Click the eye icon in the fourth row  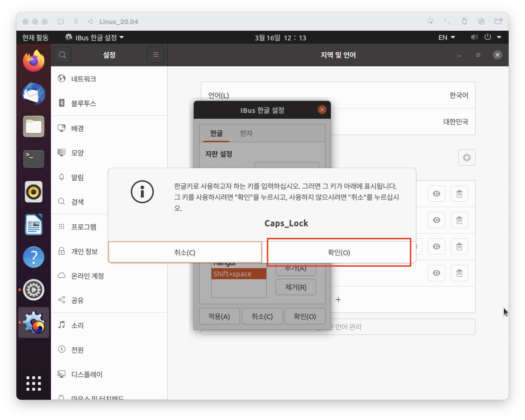(x=436, y=273)
